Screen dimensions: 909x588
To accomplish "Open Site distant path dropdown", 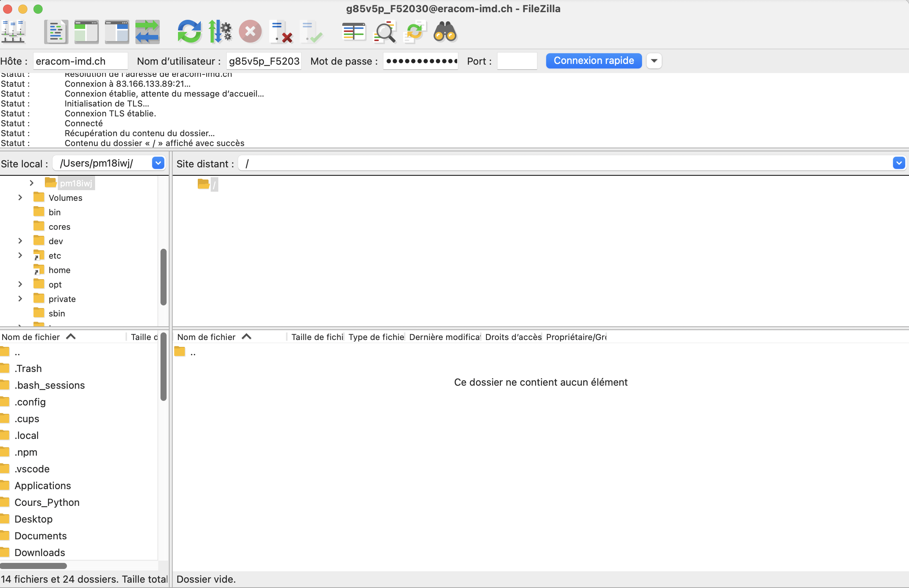I will point(899,163).
